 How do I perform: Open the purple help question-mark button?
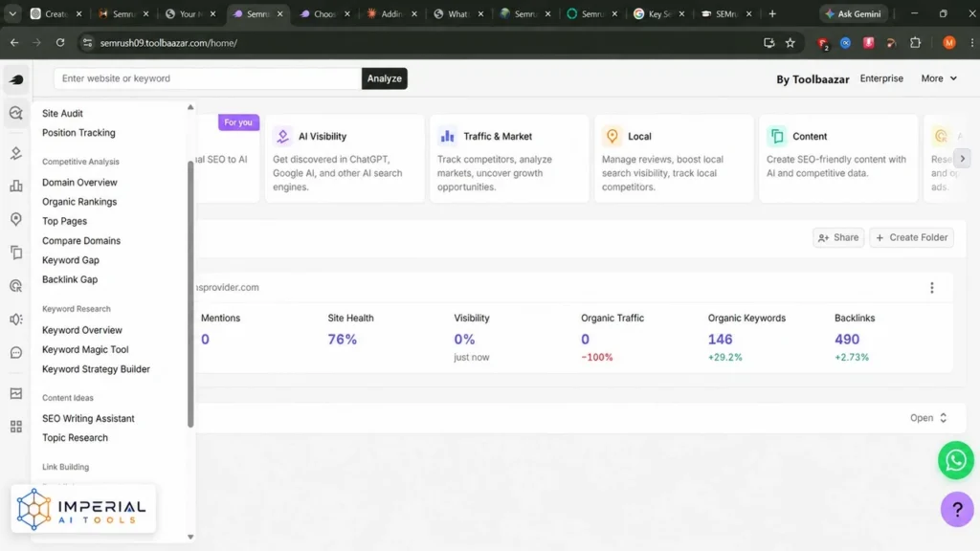[957, 509]
